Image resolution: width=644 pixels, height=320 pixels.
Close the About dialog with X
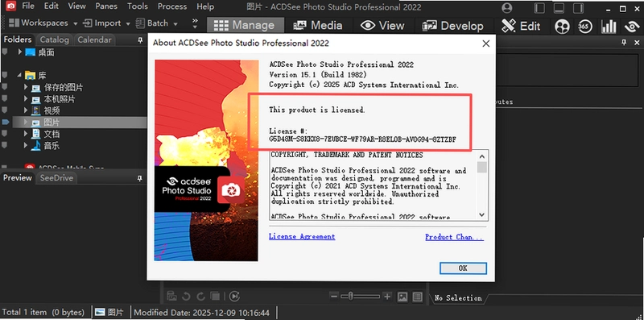point(486,44)
